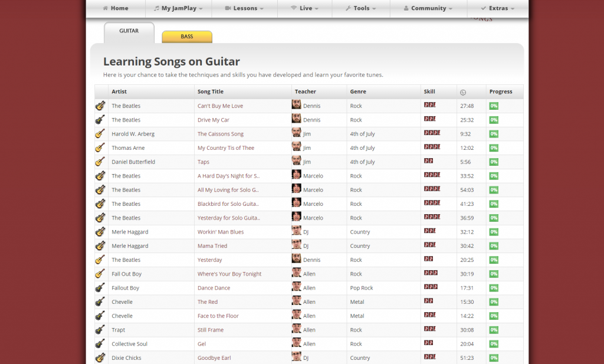Switch to the BASS tab

pos(187,37)
